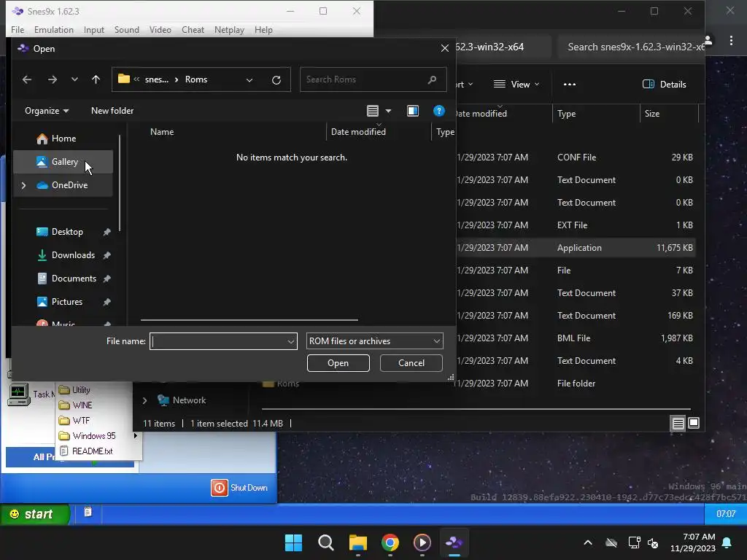Open View dropdown in File Explorer
Viewport: 747px width, 560px height.
pyautogui.click(x=516, y=85)
